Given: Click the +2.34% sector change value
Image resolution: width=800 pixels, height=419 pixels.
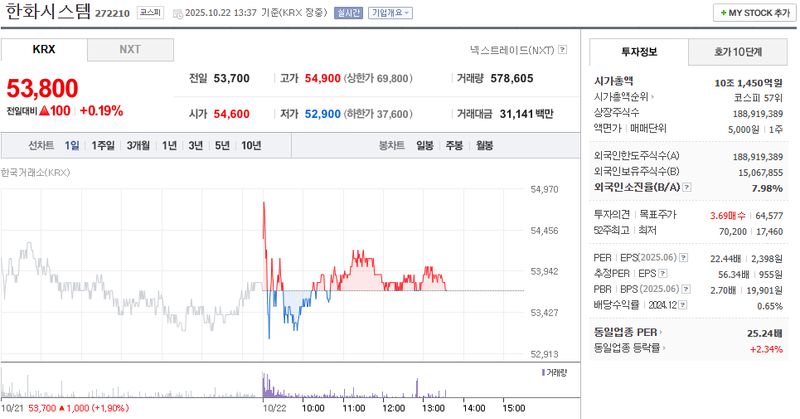Looking at the screenshot, I should point(766,350).
